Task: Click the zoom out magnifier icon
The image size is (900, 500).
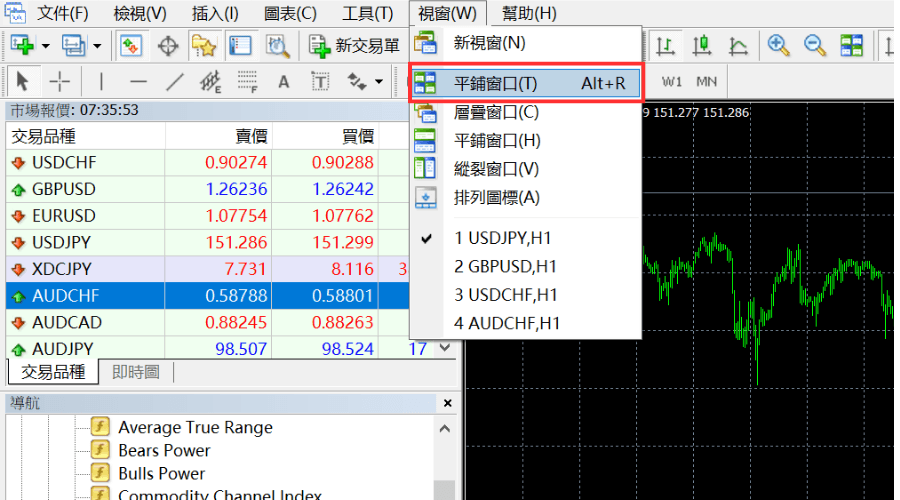Action: (x=814, y=45)
